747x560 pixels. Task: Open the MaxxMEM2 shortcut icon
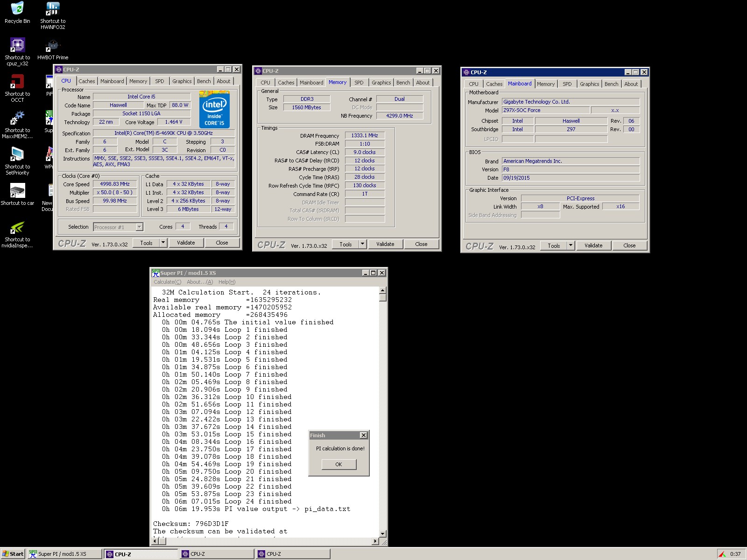point(17,125)
